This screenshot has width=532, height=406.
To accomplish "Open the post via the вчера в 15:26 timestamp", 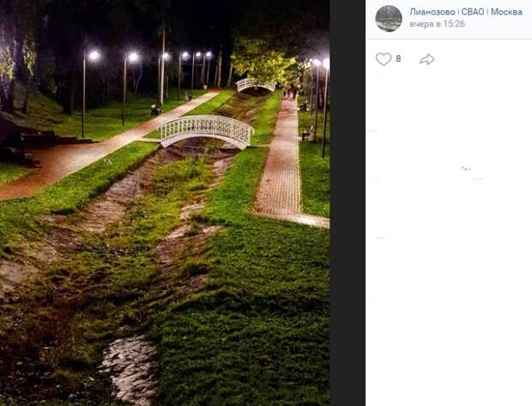I will click(437, 24).
